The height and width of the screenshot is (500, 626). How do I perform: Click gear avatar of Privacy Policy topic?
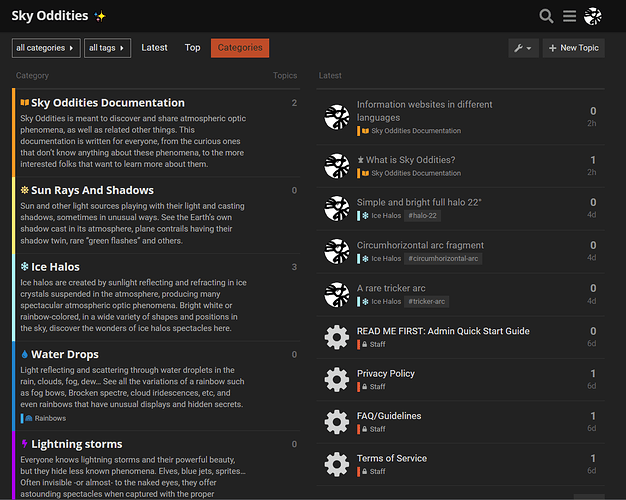point(337,379)
